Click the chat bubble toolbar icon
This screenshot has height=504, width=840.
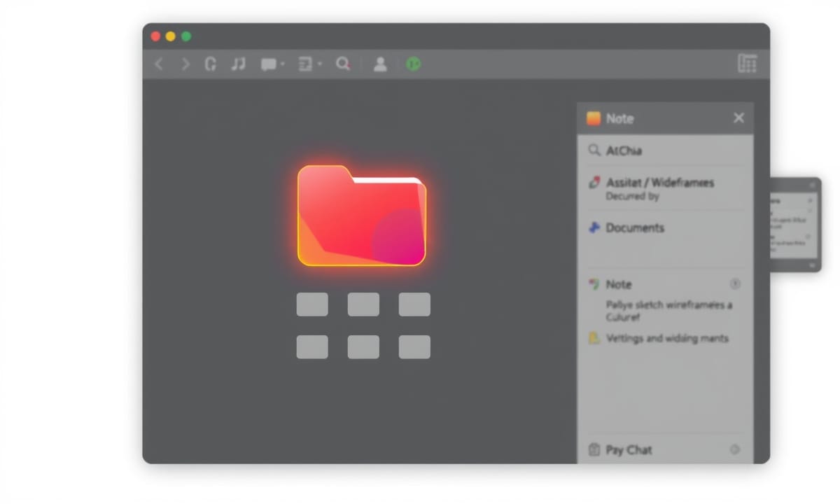268,64
